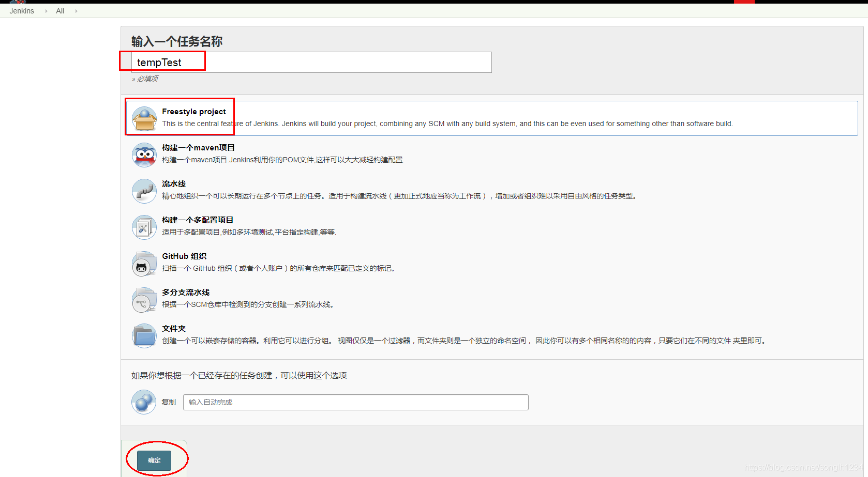Viewport: 868px width, 477px height.
Task: Select the 多分支流水线 title
Action: point(186,293)
